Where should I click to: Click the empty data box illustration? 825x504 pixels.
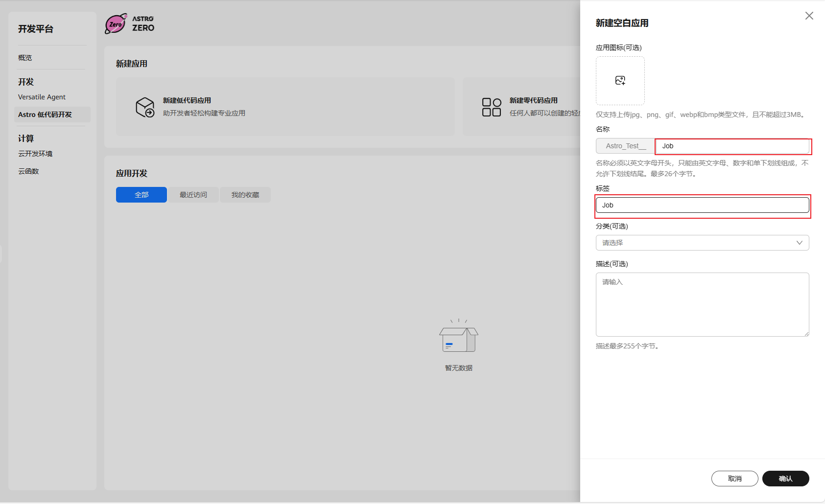coord(459,336)
